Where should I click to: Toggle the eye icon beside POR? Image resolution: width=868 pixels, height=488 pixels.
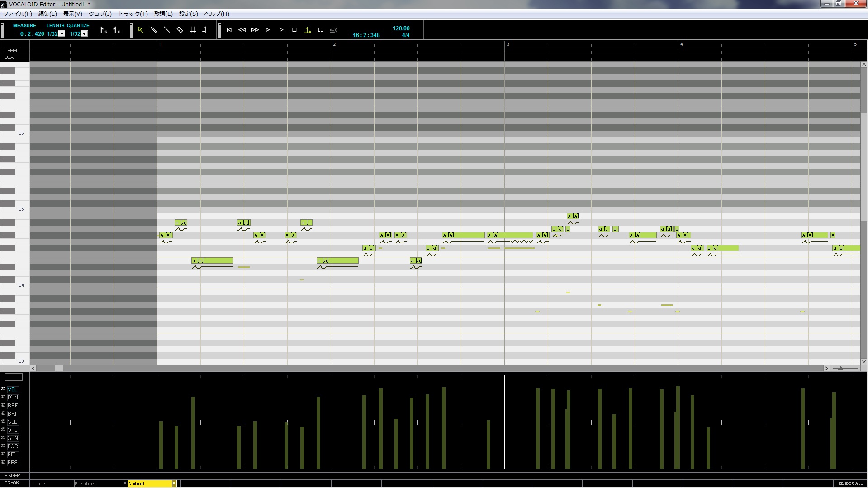pyautogui.click(x=3, y=446)
